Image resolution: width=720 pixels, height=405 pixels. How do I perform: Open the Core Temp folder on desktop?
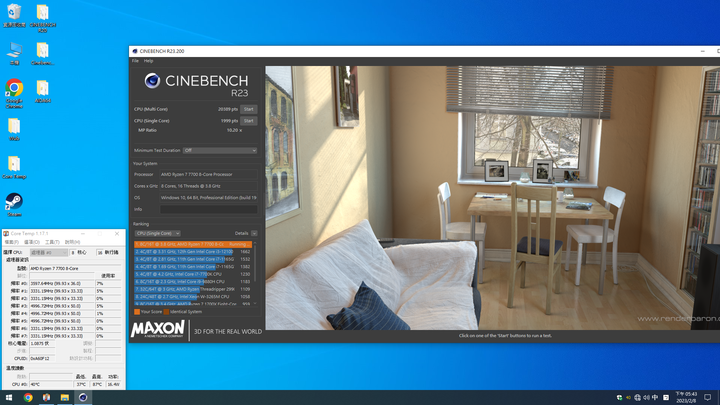point(14,167)
